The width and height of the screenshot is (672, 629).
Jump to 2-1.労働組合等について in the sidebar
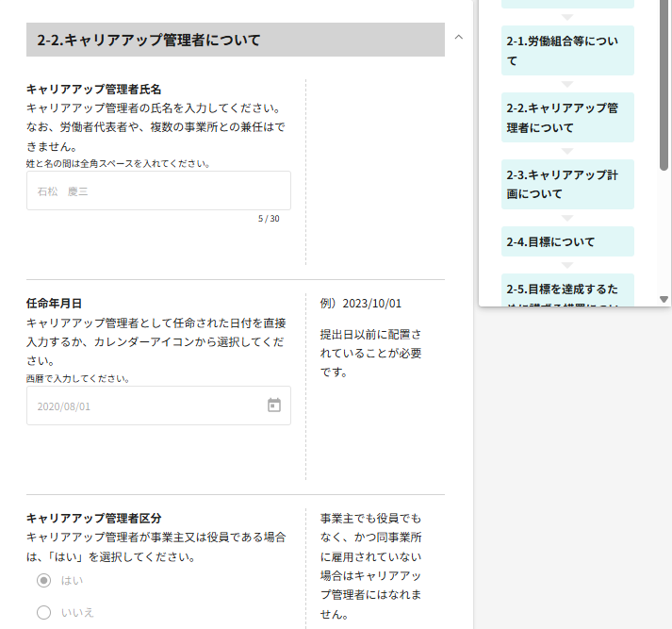(x=567, y=51)
